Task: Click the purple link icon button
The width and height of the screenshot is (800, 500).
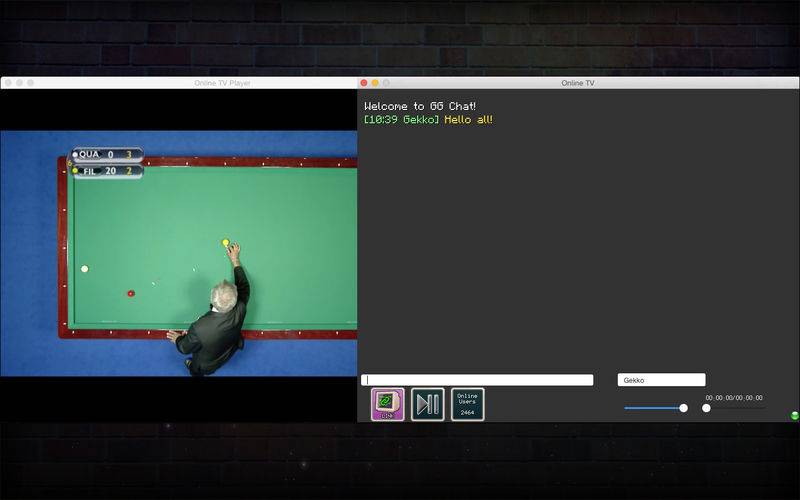Action: [388, 405]
